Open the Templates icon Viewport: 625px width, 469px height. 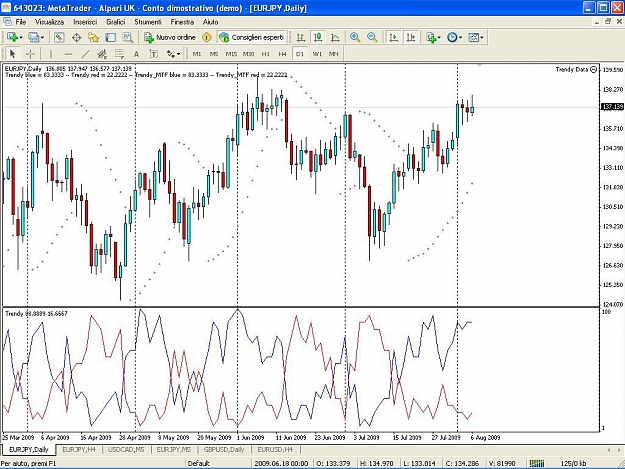[x=473, y=37]
